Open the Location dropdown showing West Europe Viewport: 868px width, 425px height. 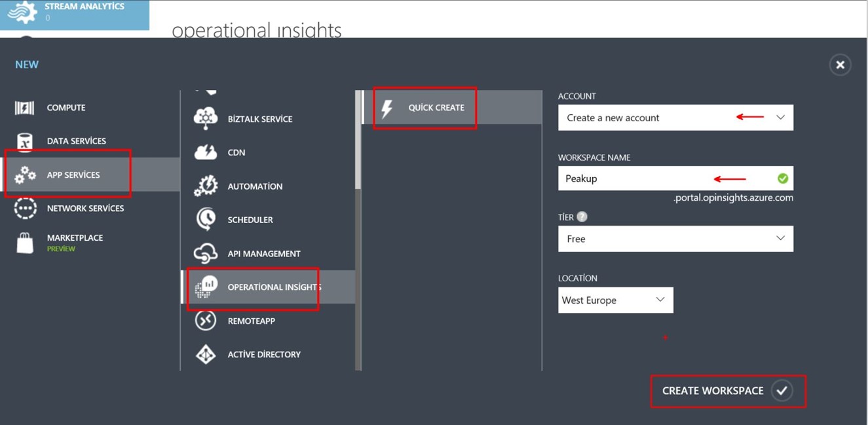[615, 300]
